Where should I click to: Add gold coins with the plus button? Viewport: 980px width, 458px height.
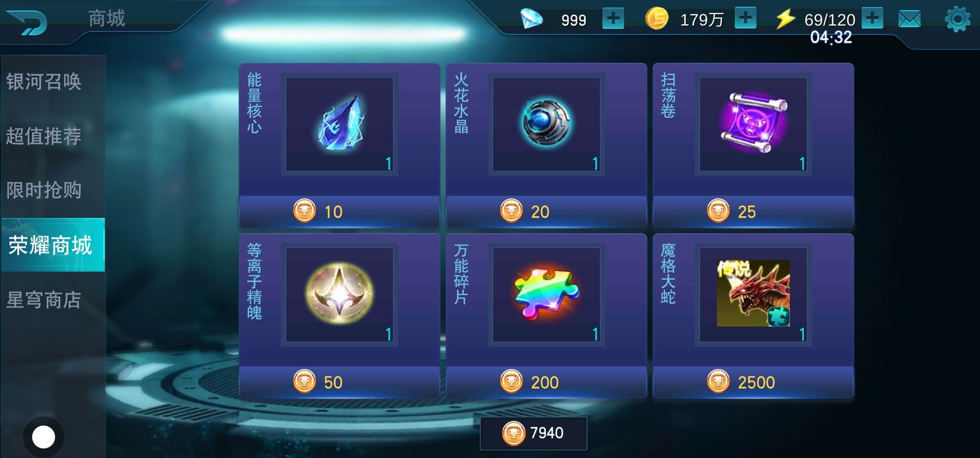[x=745, y=18]
